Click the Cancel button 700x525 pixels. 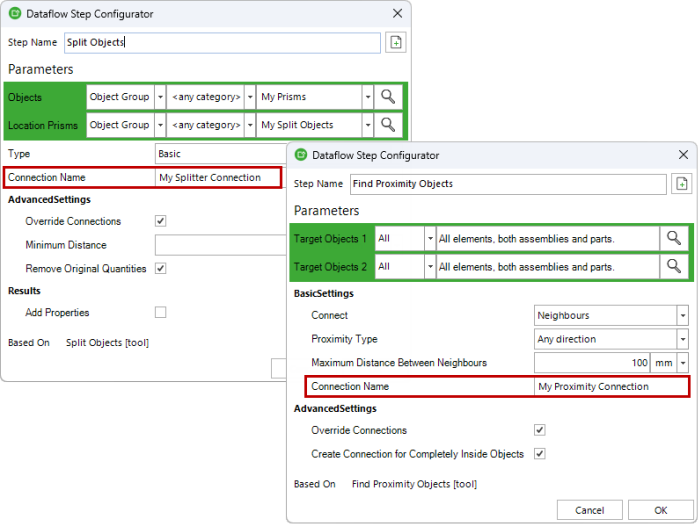(589, 510)
